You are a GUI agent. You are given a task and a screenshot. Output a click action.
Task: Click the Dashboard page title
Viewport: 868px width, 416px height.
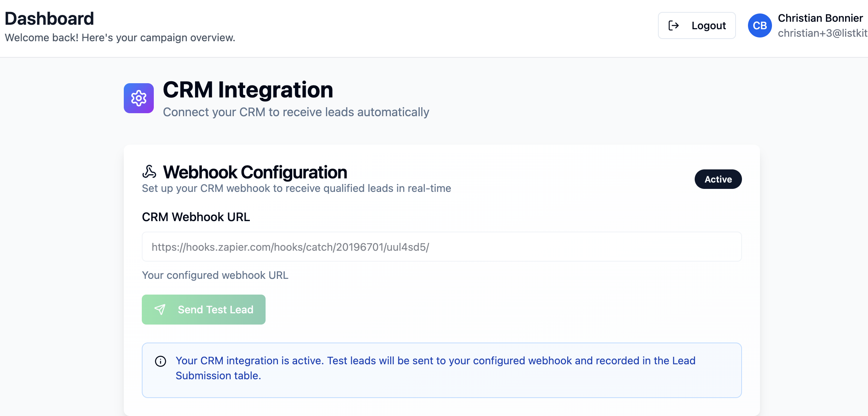(x=49, y=19)
